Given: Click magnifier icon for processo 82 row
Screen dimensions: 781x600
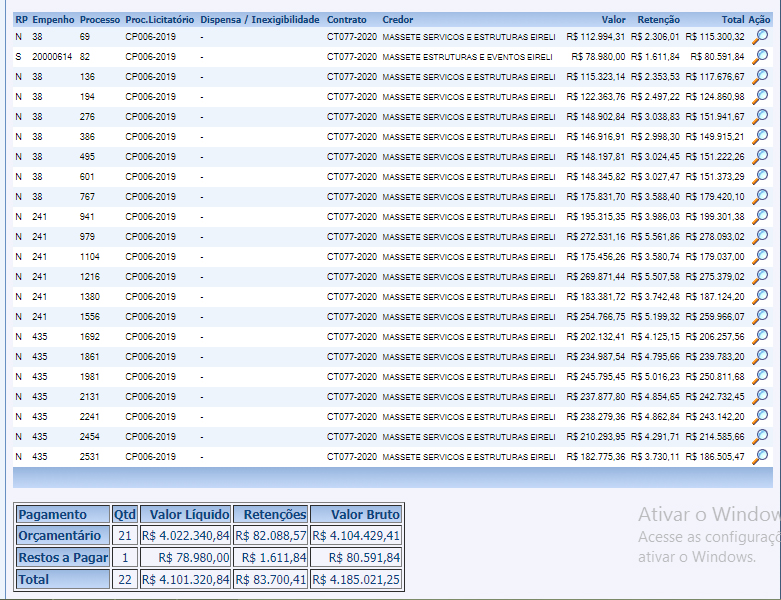Looking at the screenshot, I should [760, 57].
